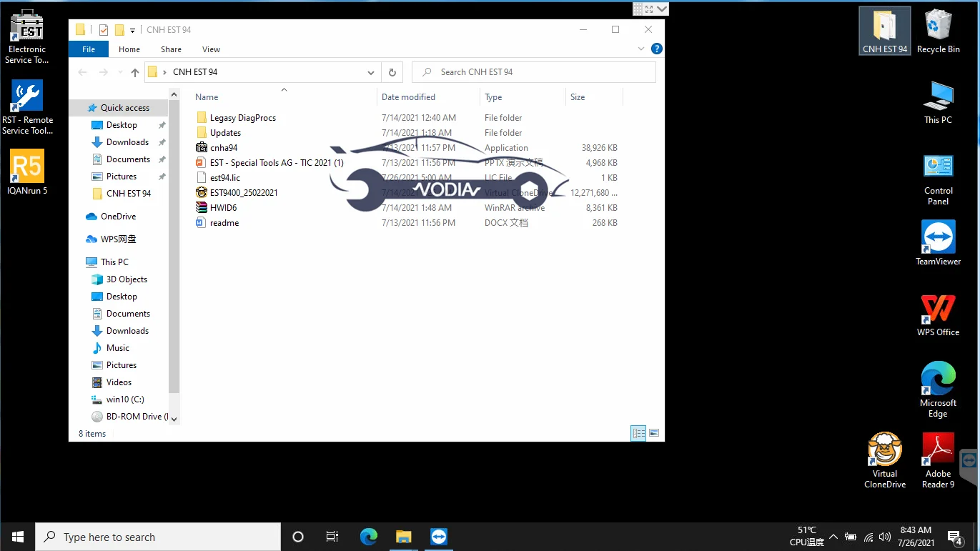980x551 pixels.
Task: Open WPS Office desktop shortcut
Action: 938,314
